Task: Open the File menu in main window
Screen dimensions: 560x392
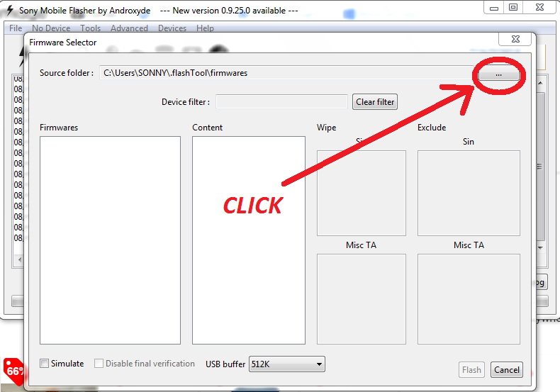Action: coord(16,28)
